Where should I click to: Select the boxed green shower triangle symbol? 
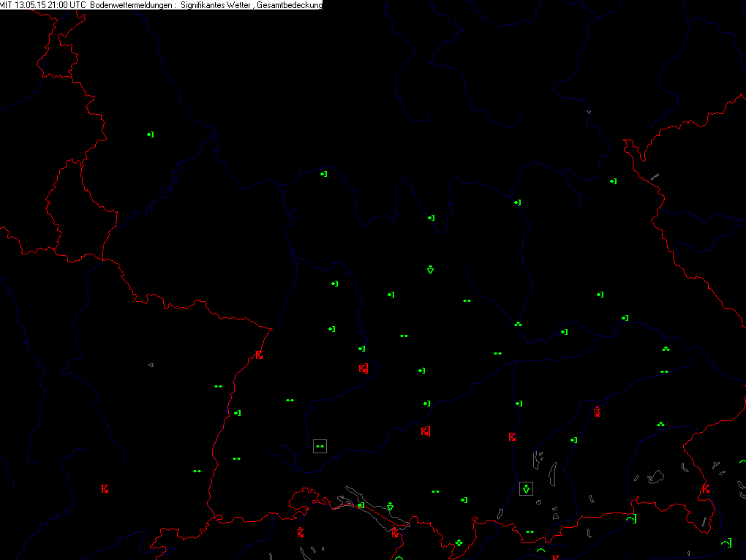526,488
